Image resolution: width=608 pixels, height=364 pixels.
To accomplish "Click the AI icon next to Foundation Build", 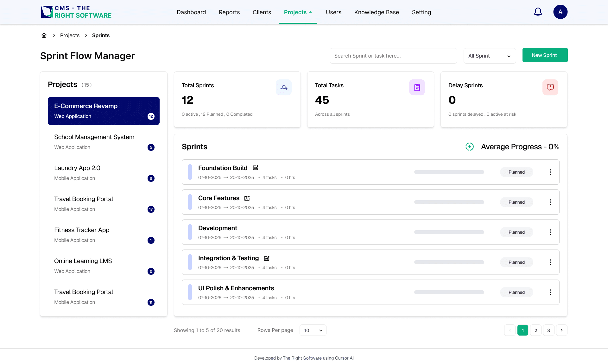I will [255, 168].
